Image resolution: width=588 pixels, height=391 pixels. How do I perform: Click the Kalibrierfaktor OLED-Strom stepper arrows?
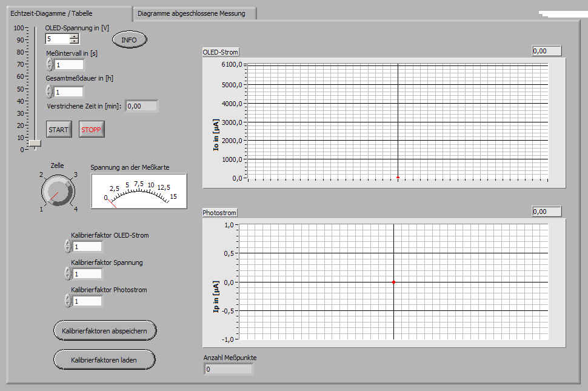tap(67, 246)
